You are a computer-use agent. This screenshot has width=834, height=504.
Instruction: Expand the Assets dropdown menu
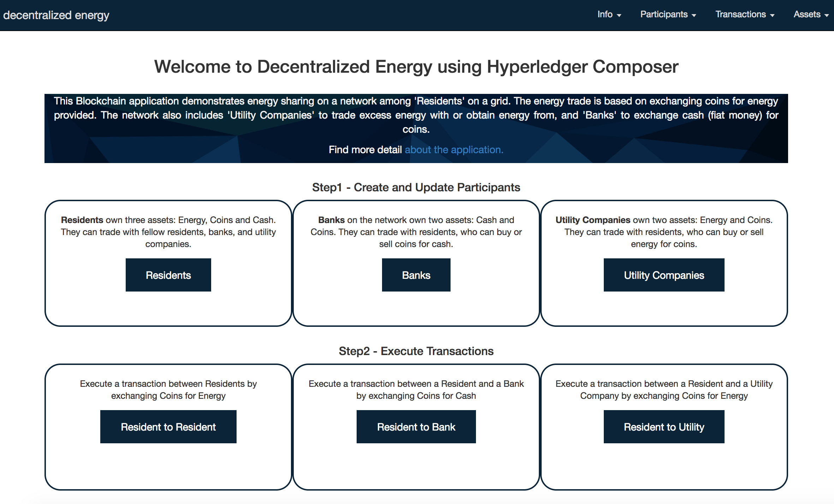pos(810,14)
